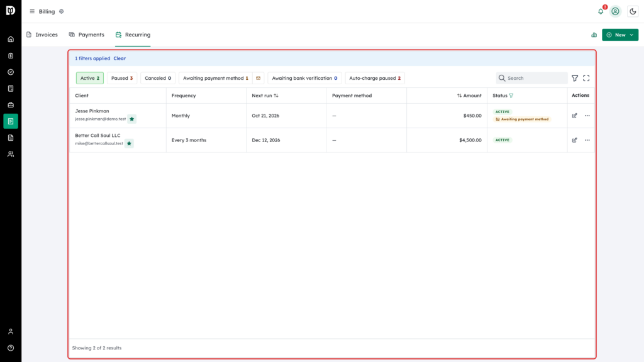Open the table filter funnel icon

575,78
